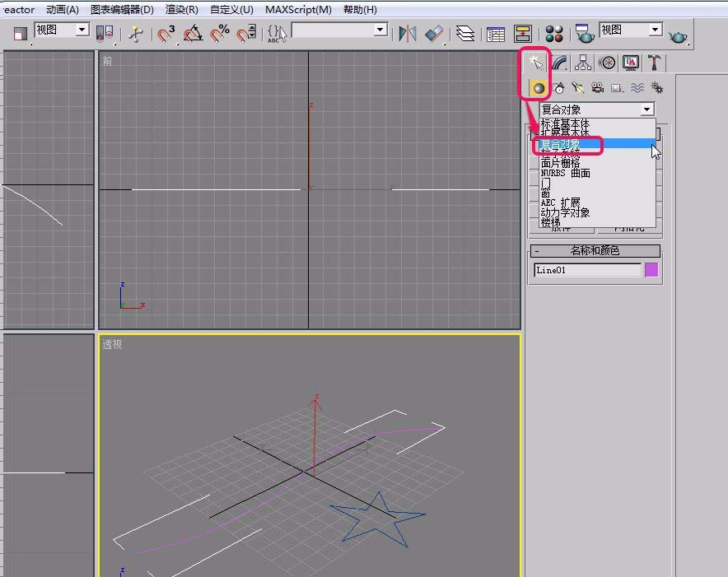Choose 标准基本体 from the dropdown list
This screenshot has width=728, height=577.
(x=565, y=123)
